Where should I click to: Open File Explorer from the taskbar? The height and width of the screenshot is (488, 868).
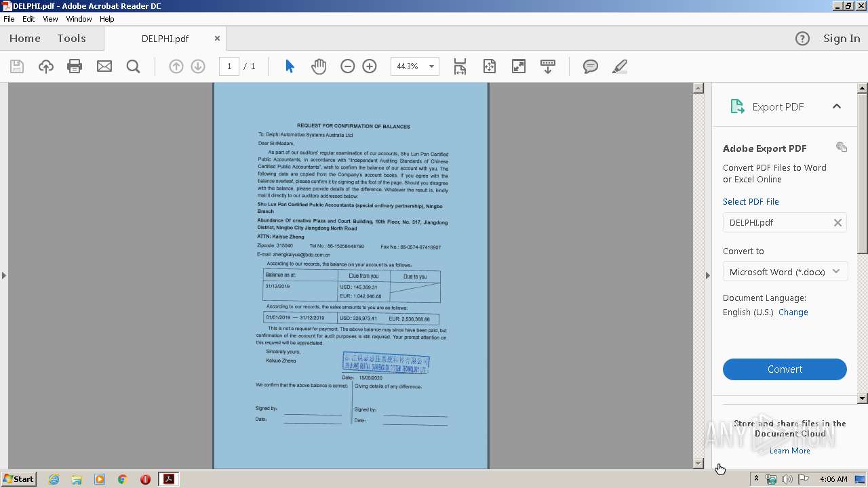[77, 479]
